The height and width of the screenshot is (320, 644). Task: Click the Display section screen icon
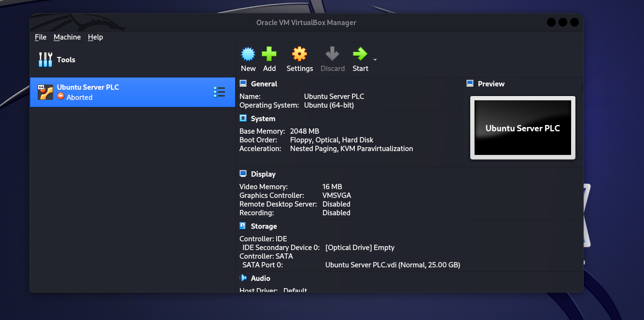click(243, 174)
